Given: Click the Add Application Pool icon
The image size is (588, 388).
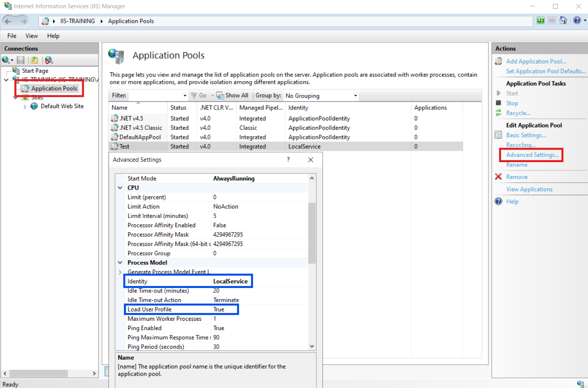Looking at the screenshot, I should click(499, 61).
